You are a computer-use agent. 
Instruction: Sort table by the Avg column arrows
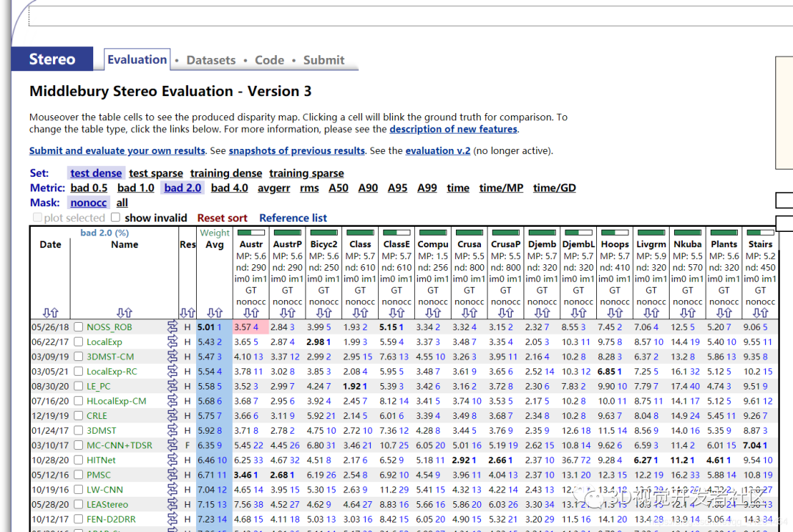(214, 313)
